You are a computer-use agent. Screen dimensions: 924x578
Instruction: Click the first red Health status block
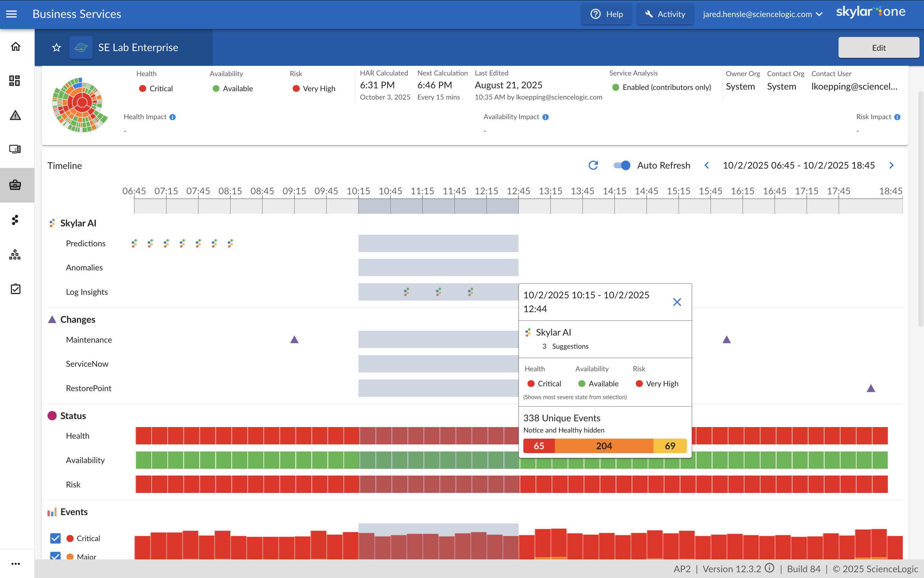coord(143,436)
